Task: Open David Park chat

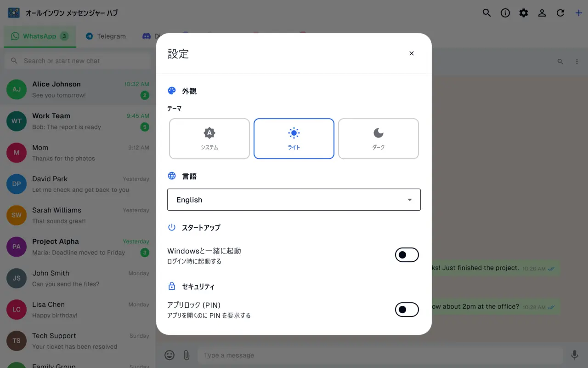Action: tap(78, 184)
